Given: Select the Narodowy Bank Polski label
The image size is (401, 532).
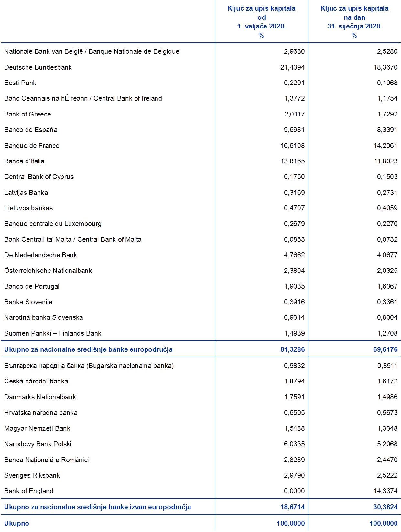Looking at the screenshot, I should [38, 444].
